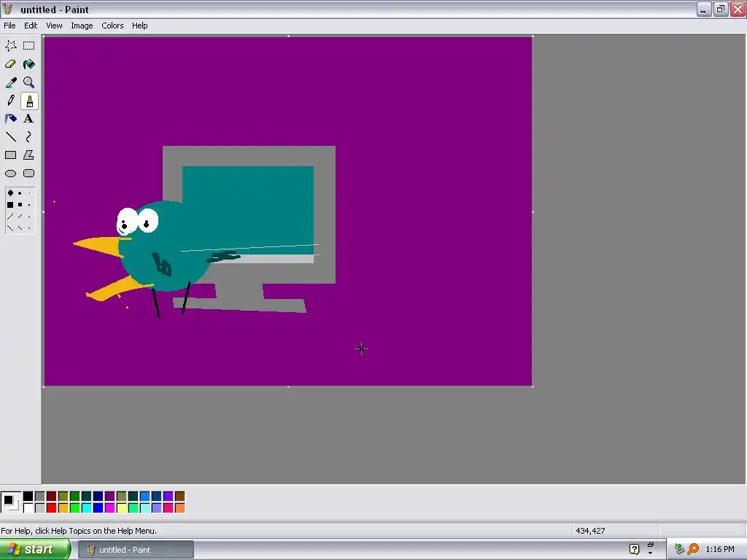Click the Start button

[x=34, y=550]
